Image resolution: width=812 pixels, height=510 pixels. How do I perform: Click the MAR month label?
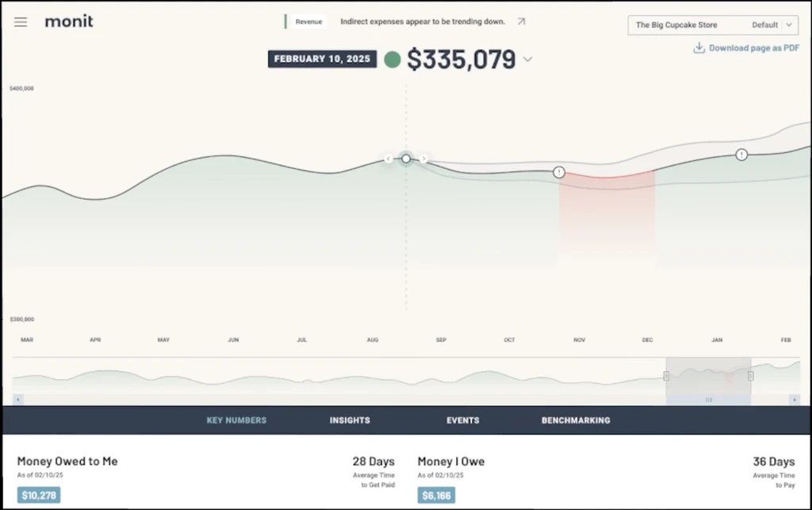[27, 340]
